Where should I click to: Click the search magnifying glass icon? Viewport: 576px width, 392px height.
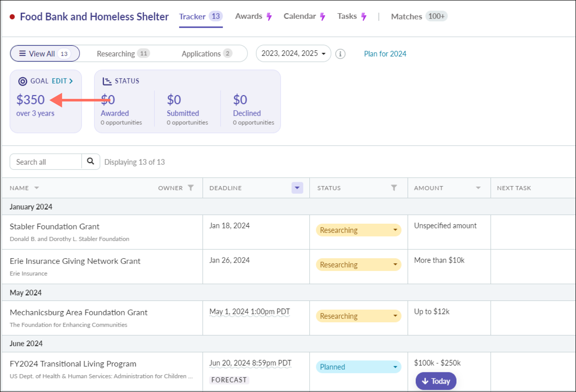click(90, 161)
